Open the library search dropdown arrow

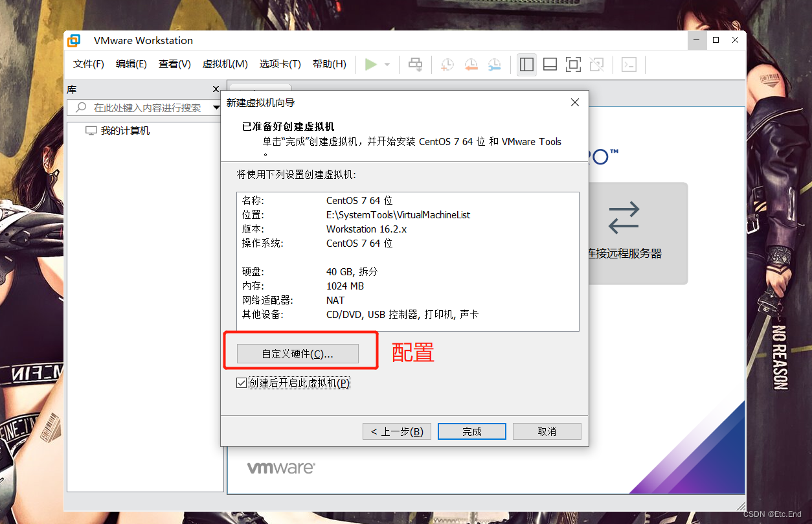(x=217, y=108)
